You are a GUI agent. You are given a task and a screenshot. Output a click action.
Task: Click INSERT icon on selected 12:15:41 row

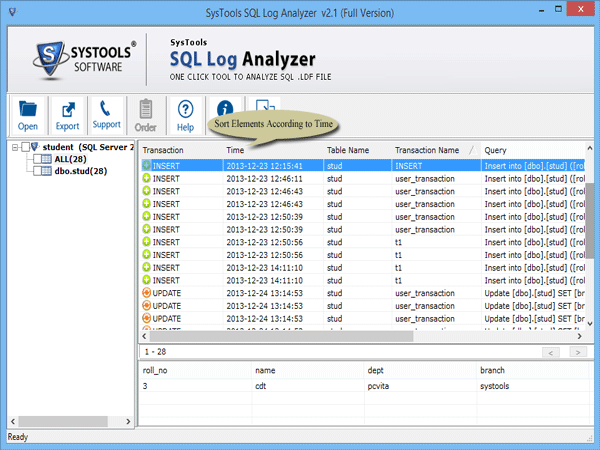[x=147, y=165]
